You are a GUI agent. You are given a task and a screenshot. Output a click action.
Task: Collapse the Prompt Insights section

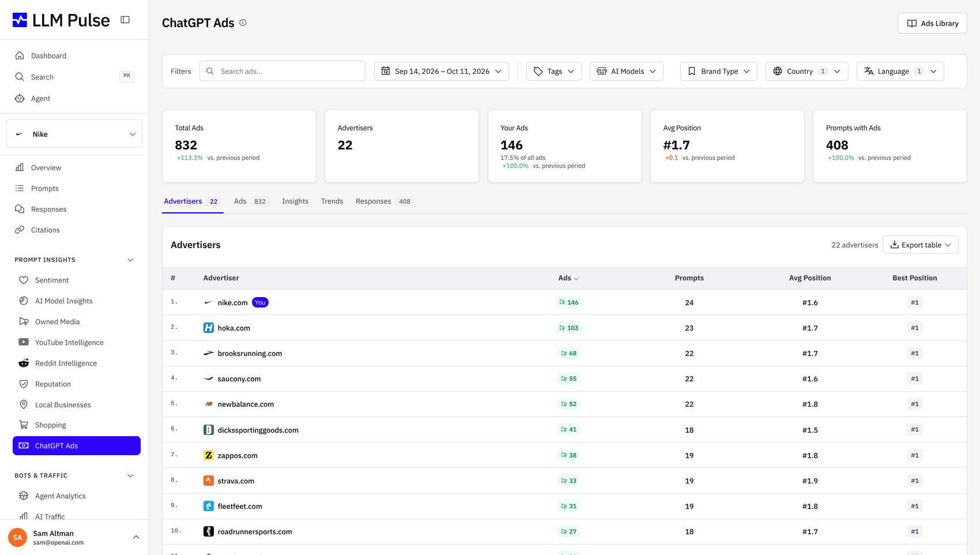coord(130,260)
